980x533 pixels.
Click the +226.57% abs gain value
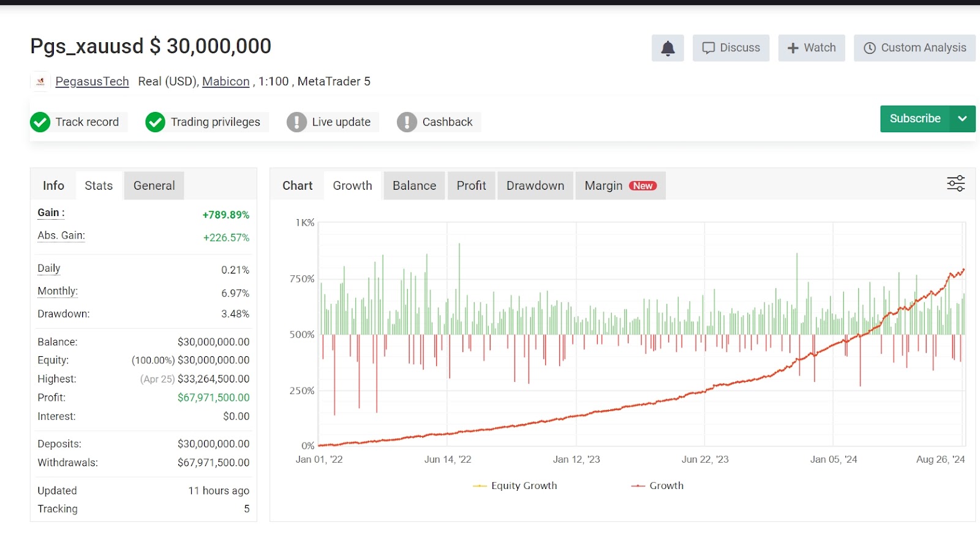point(226,237)
